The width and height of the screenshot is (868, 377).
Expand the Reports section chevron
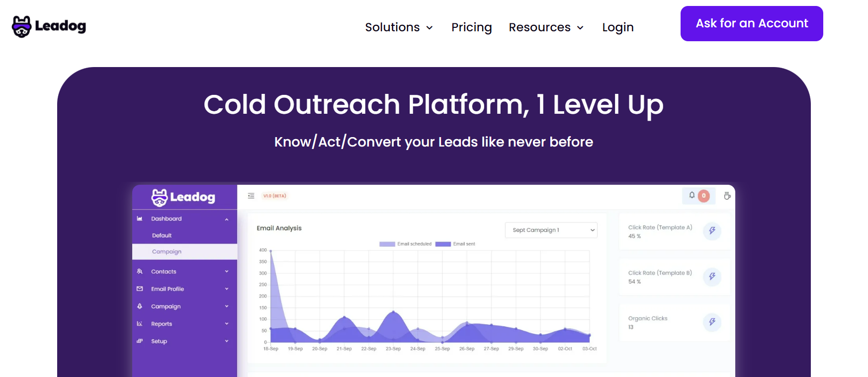[x=227, y=324]
